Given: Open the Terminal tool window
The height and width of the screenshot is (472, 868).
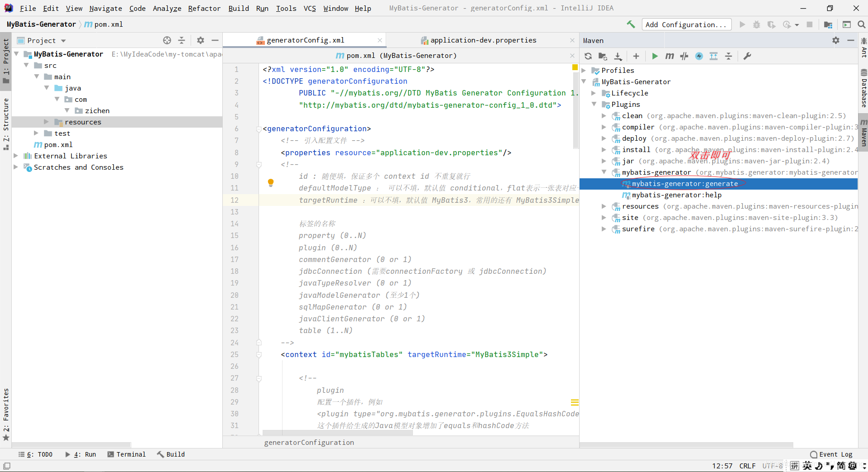Looking at the screenshot, I should point(126,454).
